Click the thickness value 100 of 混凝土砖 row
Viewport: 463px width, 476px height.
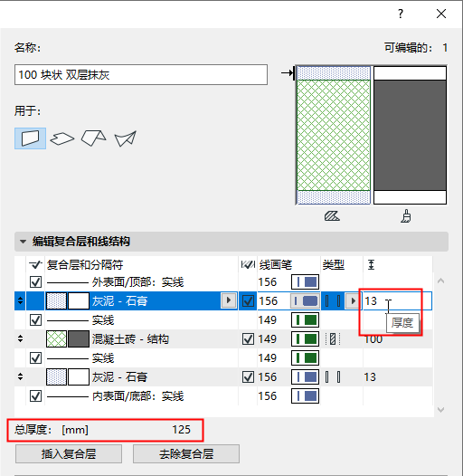pyautogui.click(x=373, y=339)
